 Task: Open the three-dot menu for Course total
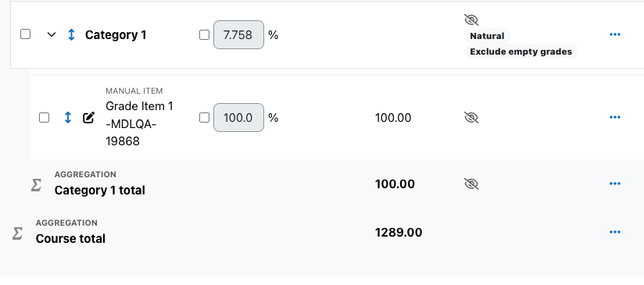(x=614, y=232)
